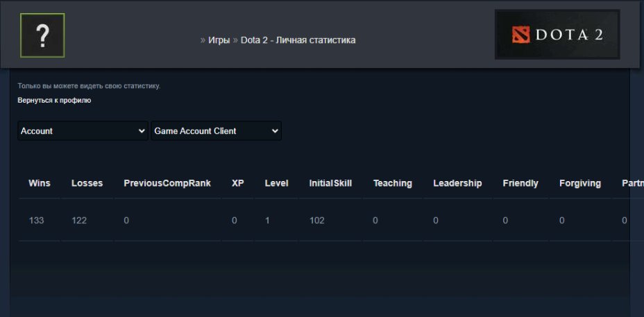644x317 pixels.
Task: Click the Friendly column header
Action: click(x=520, y=183)
